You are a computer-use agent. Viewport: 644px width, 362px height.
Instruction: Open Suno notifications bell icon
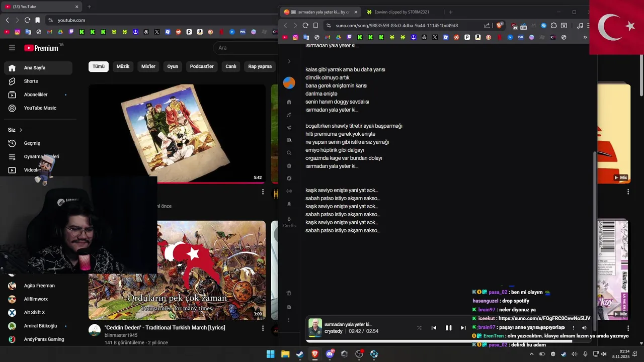coord(289,204)
